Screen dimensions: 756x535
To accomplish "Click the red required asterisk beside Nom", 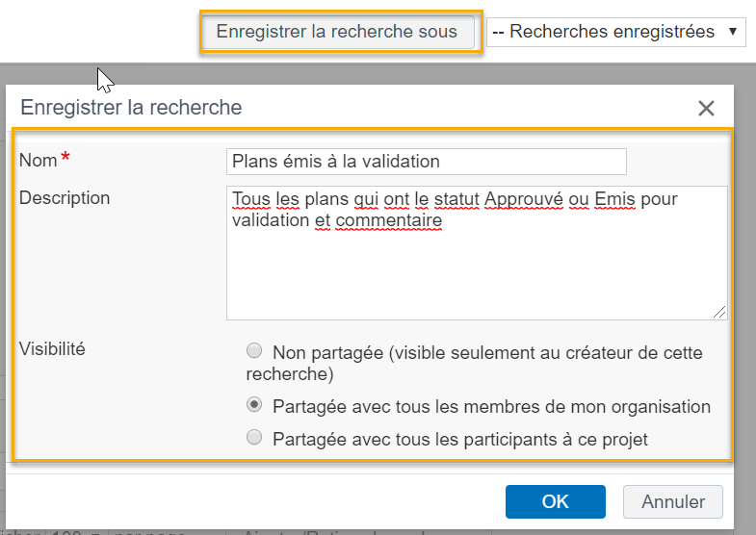I will [x=65, y=158].
